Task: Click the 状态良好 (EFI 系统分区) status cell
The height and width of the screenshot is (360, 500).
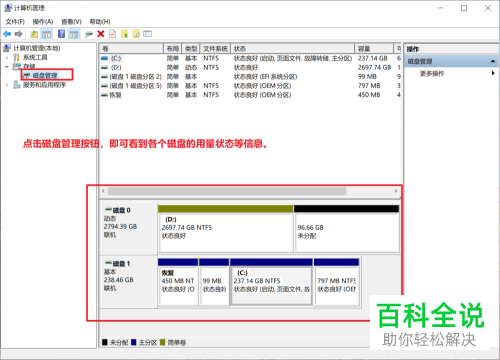Action: tap(265, 77)
